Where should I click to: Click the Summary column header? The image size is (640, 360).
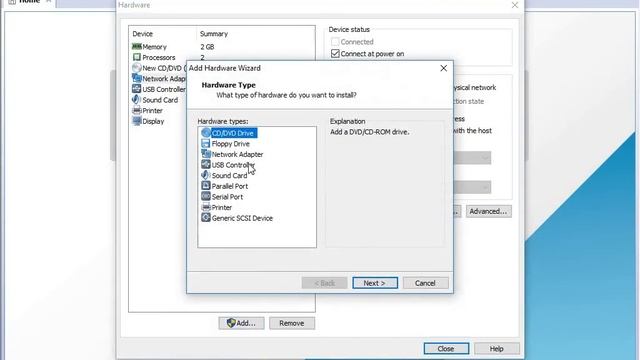(214, 34)
